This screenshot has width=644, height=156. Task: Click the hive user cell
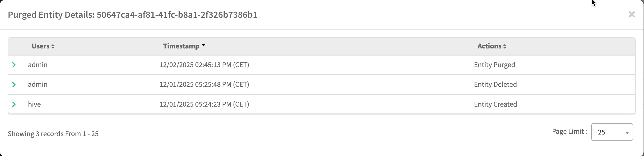[x=34, y=104]
